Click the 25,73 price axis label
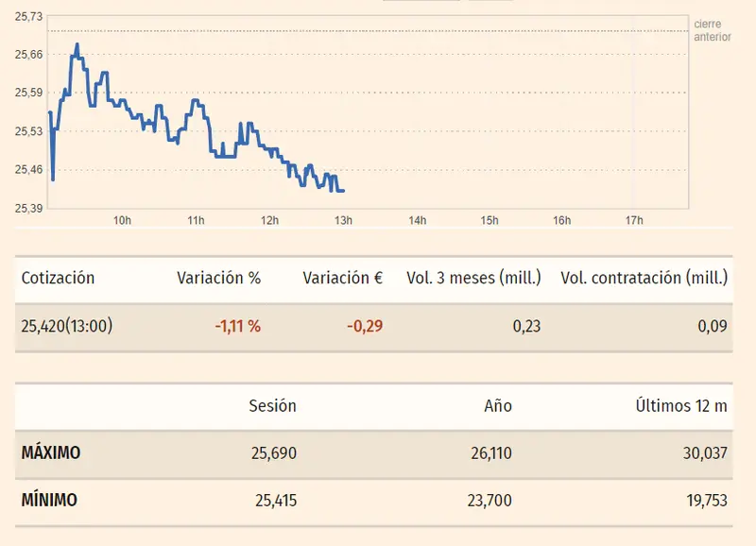The height and width of the screenshot is (546, 756). (29, 17)
